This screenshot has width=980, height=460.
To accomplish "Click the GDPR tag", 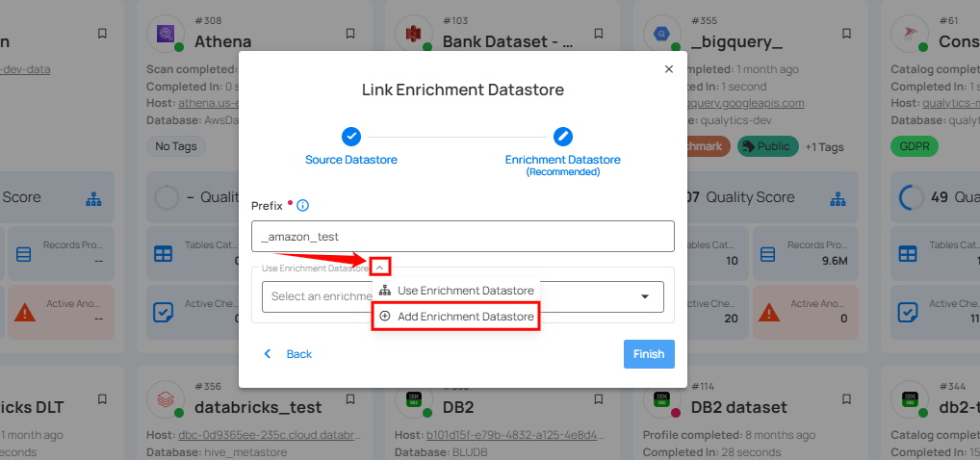I will coord(915,147).
